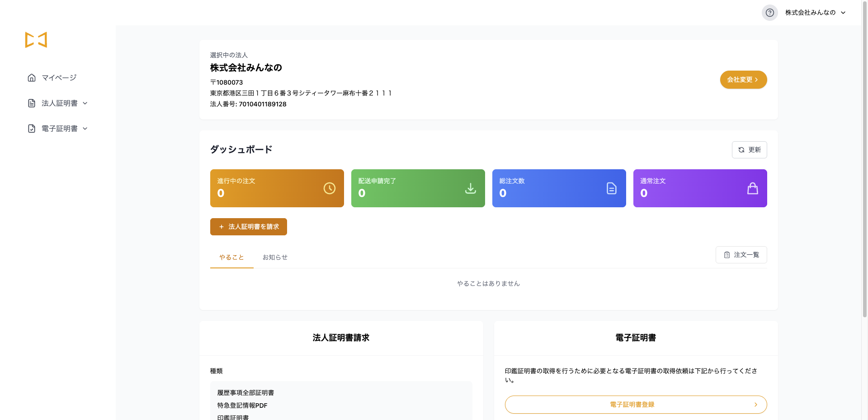Click the refresh icon in 更新 button
The height and width of the screenshot is (420, 868).
click(x=741, y=150)
